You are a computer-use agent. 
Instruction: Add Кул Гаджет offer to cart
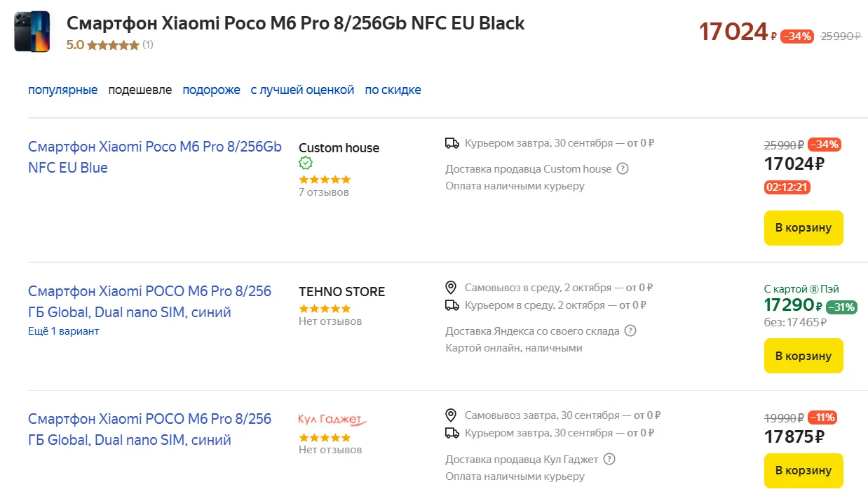803,470
